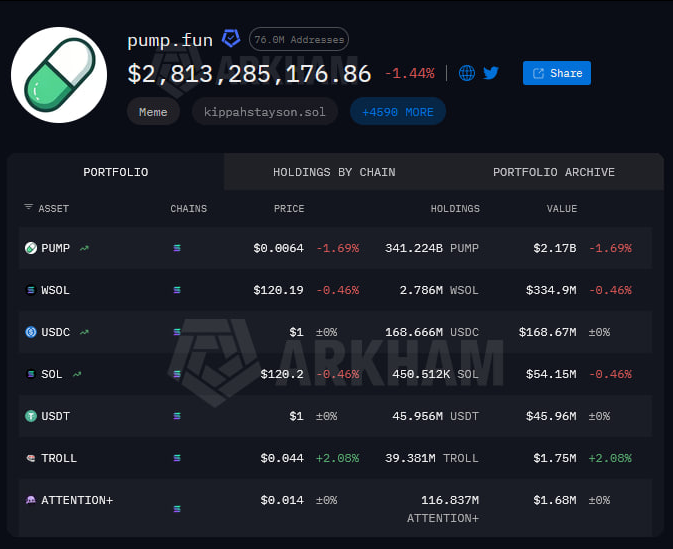Click the pump.fun entity name
The image size is (673, 549).
point(170,41)
